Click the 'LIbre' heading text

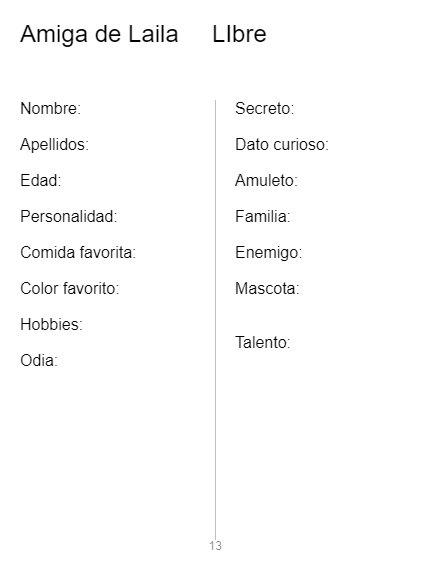point(239,34)
